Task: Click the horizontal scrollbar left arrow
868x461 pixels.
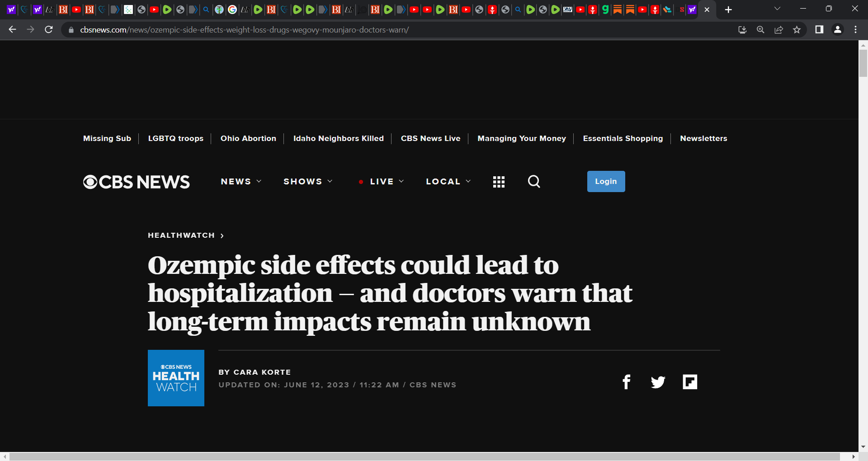Action: point(4,456)
